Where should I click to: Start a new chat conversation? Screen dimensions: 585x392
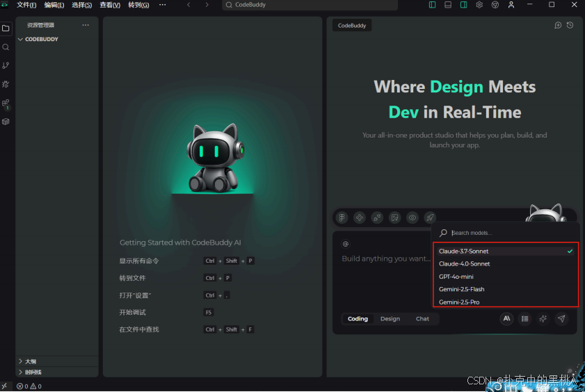558,25
